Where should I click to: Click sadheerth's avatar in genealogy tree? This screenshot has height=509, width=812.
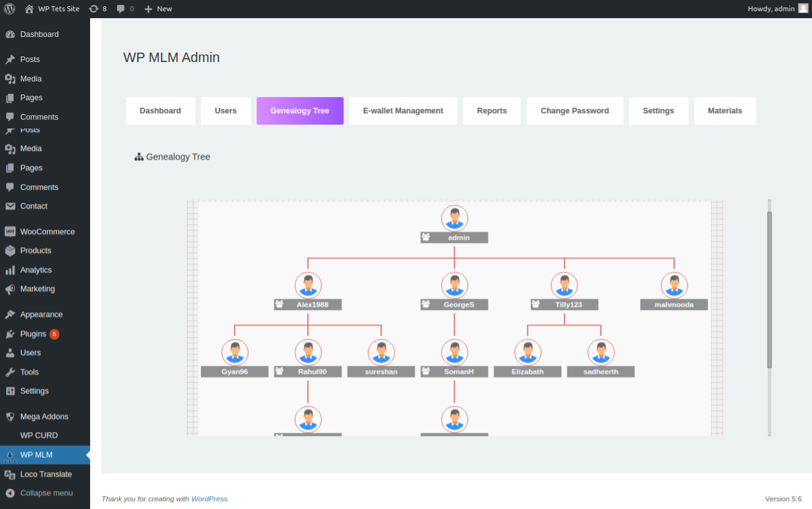coord(601,352)
